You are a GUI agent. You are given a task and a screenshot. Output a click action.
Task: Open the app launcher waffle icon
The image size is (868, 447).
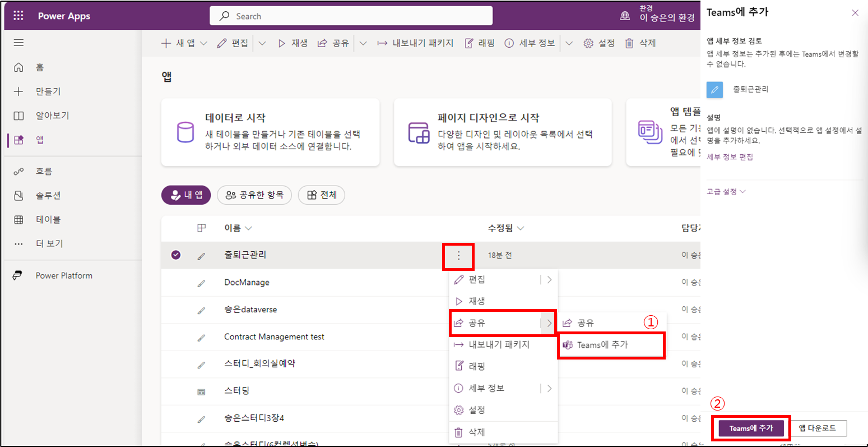pos(18,16)
